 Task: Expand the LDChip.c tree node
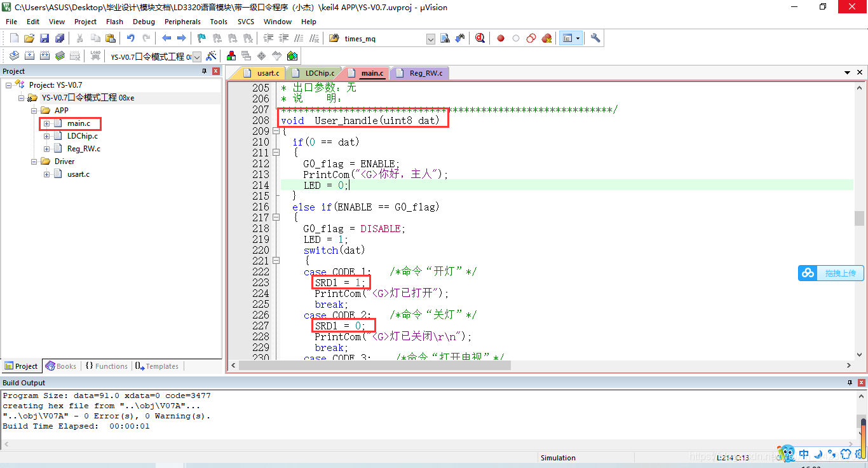coord(46,136)
